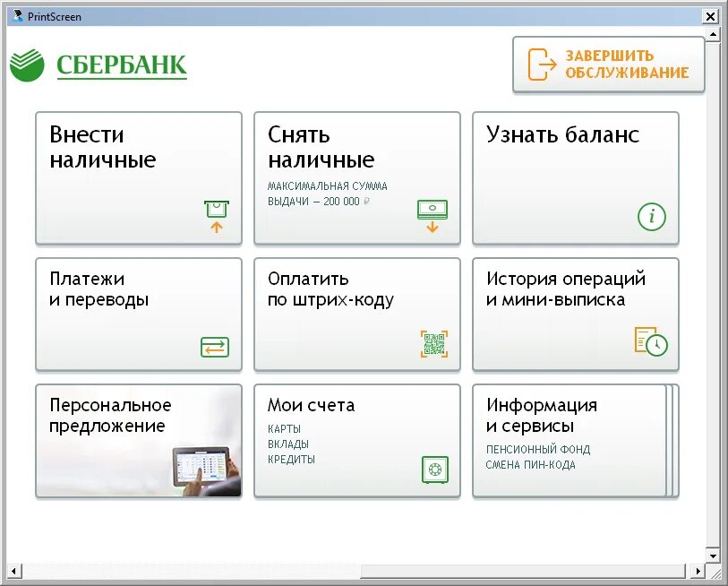728x586 pixels.
Task: Click the vertical scrollbar down arrow
Action: (x=713, y=555)
